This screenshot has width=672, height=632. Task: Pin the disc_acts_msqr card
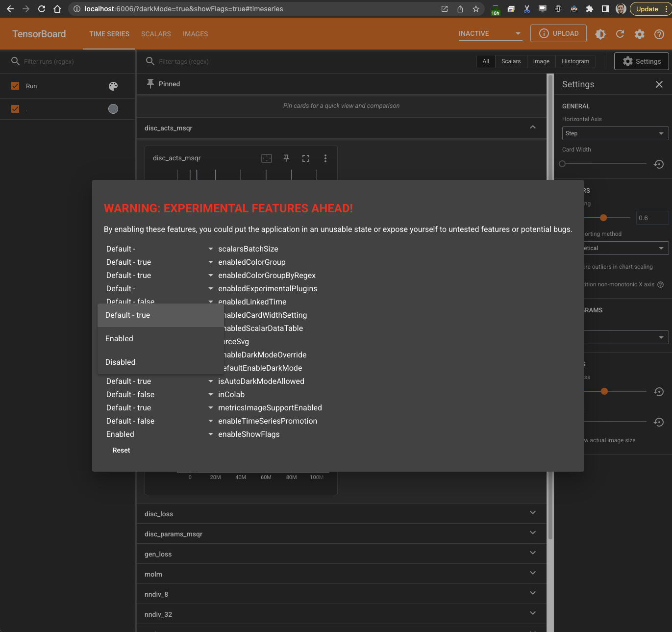pyautogui.click(x=286, y=158)
